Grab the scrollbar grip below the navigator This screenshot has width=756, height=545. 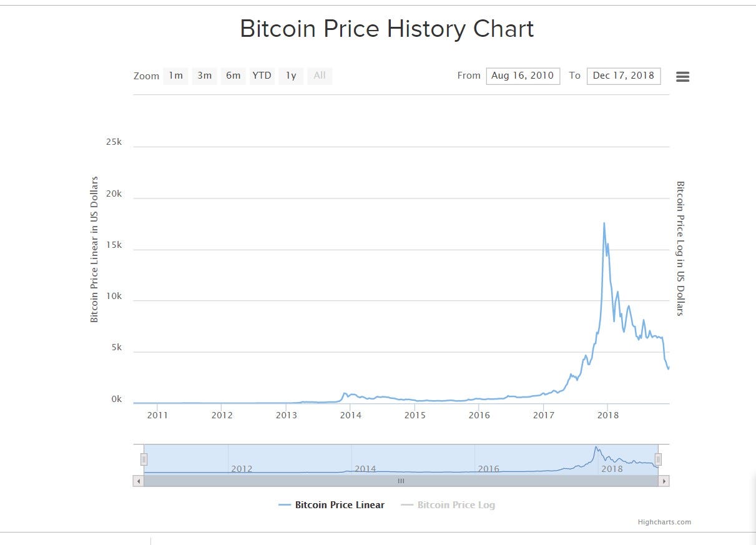coord(401,481)
